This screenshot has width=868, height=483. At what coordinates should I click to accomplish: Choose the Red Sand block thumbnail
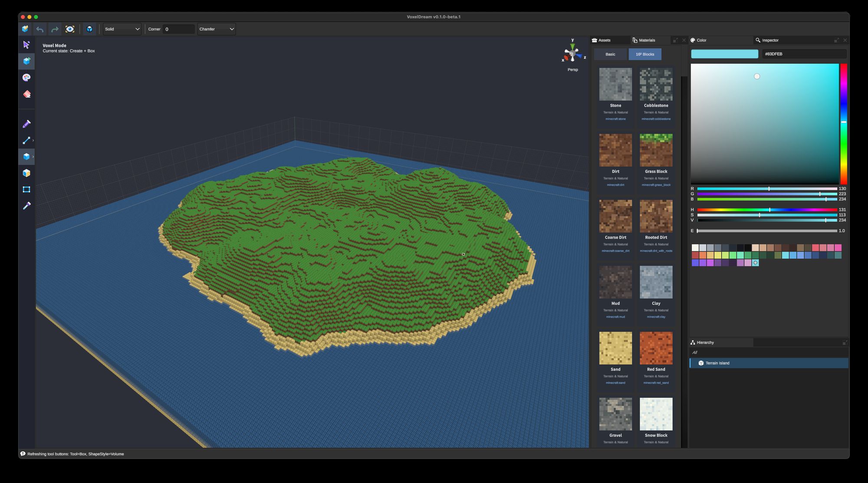[x=656, y=348]
